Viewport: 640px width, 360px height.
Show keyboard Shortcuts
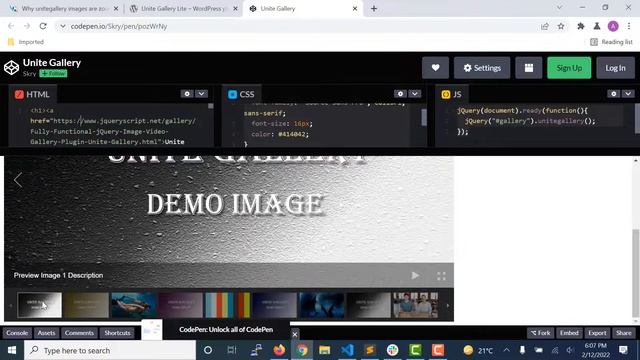pos(117,333)
